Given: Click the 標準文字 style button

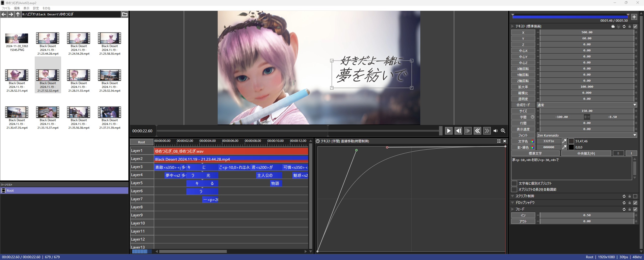Looking at the screenshot, I should (535, 153).
